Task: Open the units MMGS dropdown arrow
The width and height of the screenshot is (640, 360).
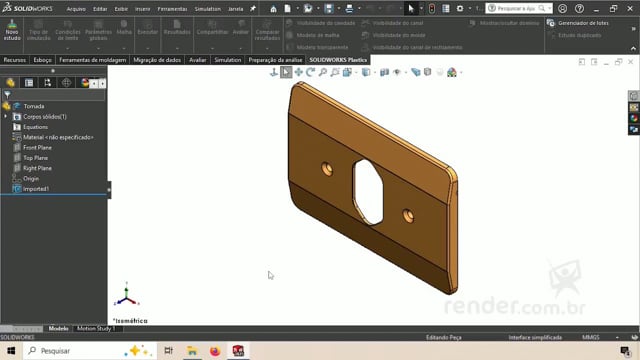Action: (617, 338)
